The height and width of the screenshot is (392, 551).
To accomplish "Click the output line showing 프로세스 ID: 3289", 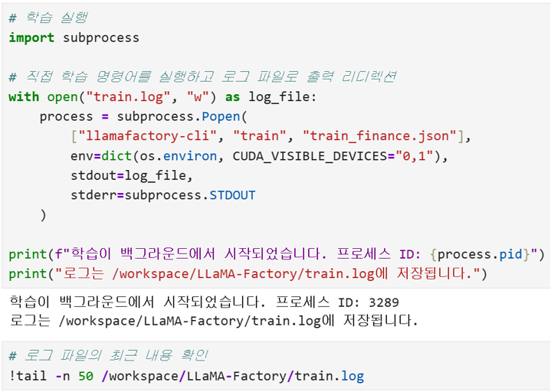I will 204,302.
